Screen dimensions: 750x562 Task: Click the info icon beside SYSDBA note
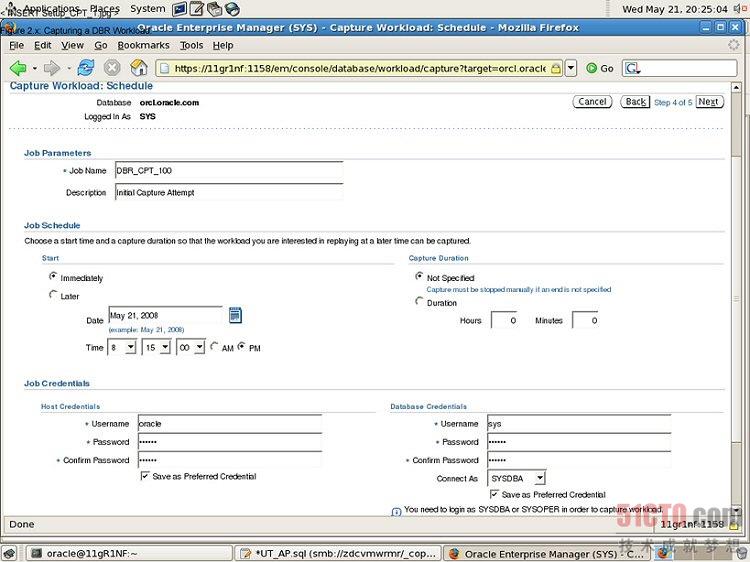click(397, 510)
